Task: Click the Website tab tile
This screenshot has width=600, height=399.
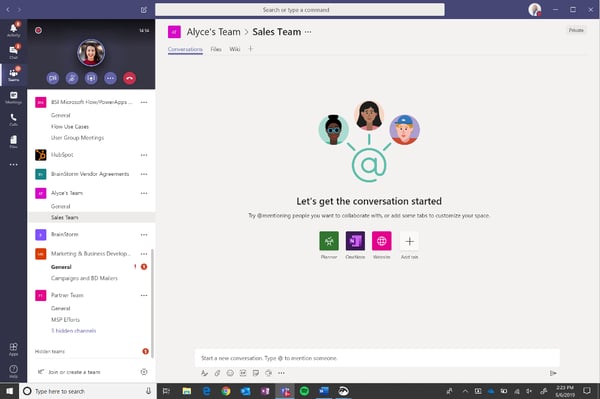Action: [382, 241]
